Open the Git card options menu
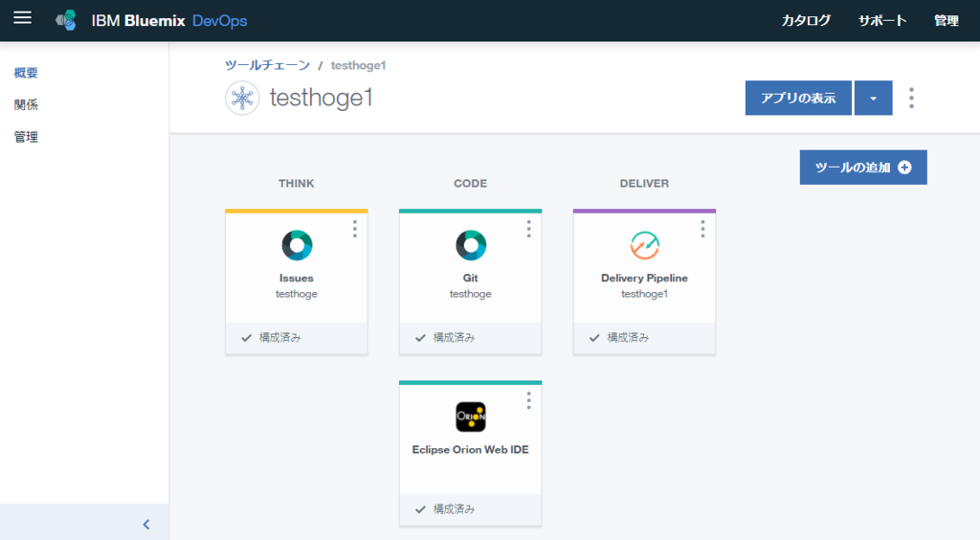The image size is (980, 540). click(528, 229)
